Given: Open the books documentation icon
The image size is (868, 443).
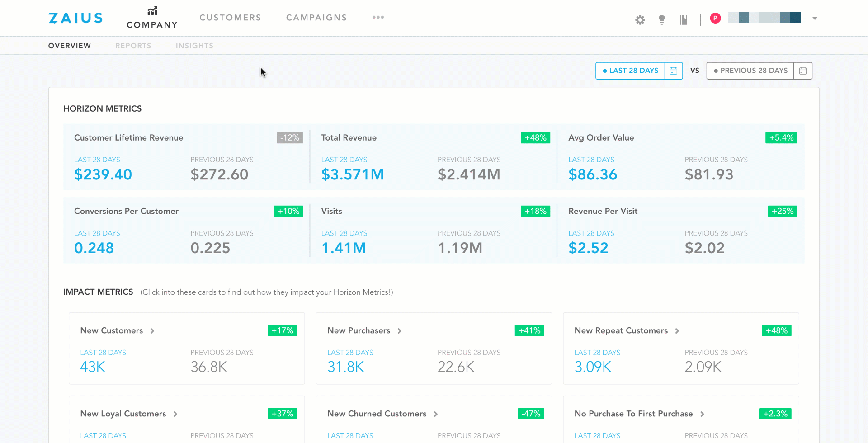Looking at the screenshot, I should click(x=684, y=20).
